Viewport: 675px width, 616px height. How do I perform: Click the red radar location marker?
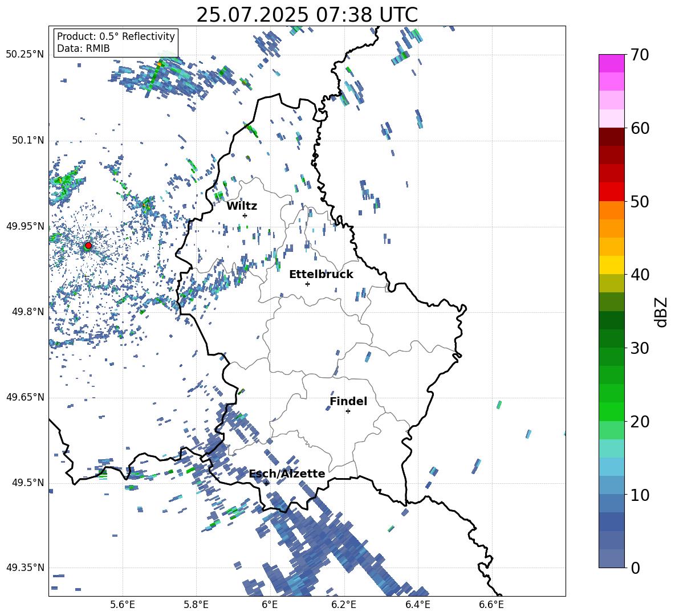coord(88,246)
